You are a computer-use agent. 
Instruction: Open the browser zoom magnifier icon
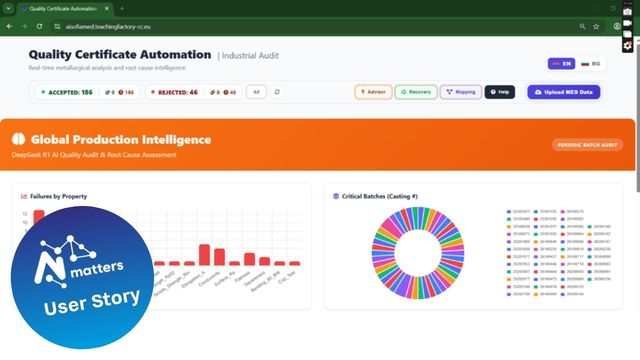pyautogui.click(x=582, y=27)
